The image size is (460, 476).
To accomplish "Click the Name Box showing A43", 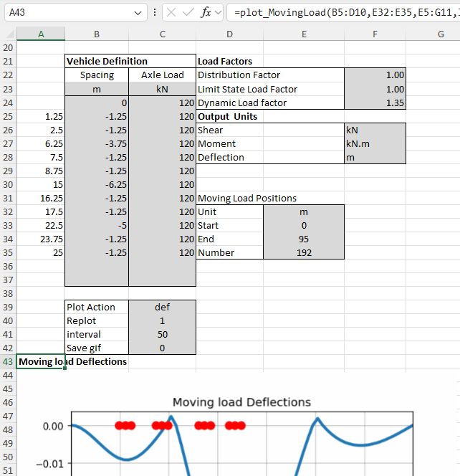I will 64,13.
